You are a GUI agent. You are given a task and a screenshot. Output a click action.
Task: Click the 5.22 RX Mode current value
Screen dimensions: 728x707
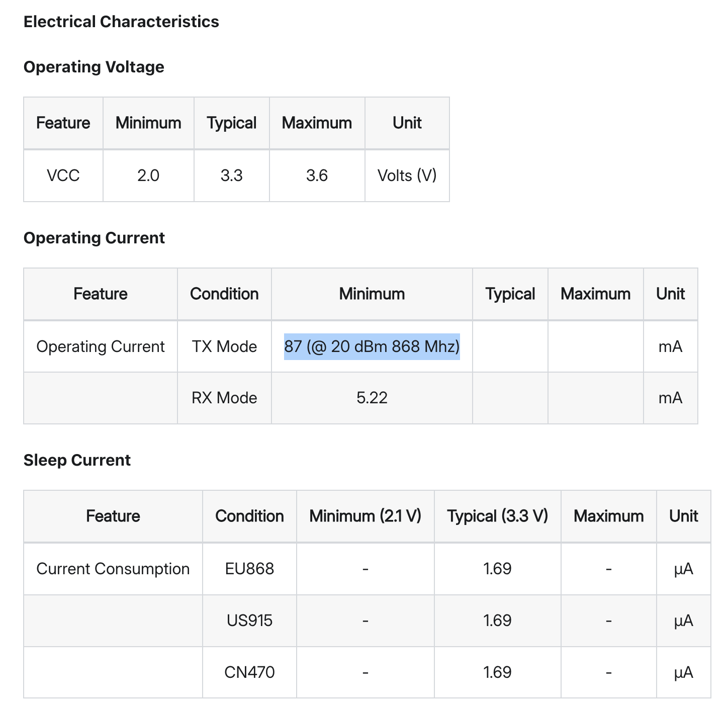click(372, 398)
